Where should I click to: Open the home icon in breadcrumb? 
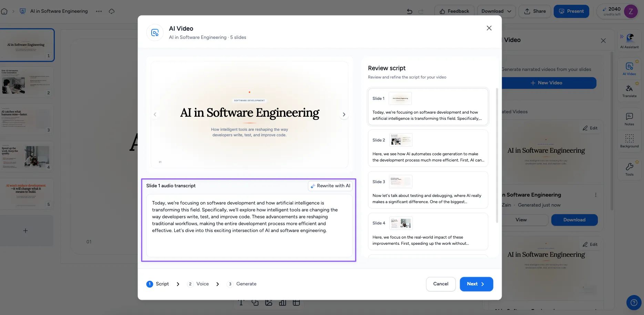point(4,11)
